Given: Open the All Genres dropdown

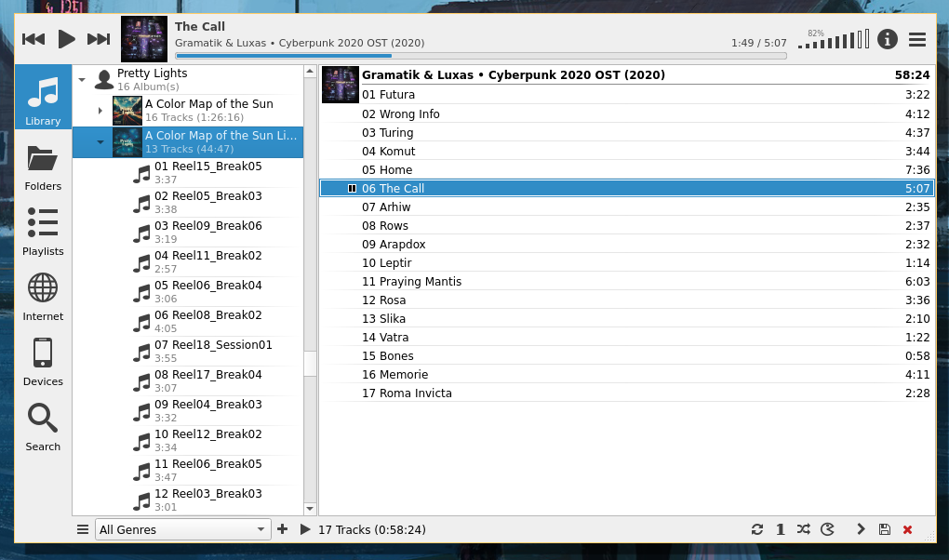Looking at the screenshot, I should click(x=182, y=529).
